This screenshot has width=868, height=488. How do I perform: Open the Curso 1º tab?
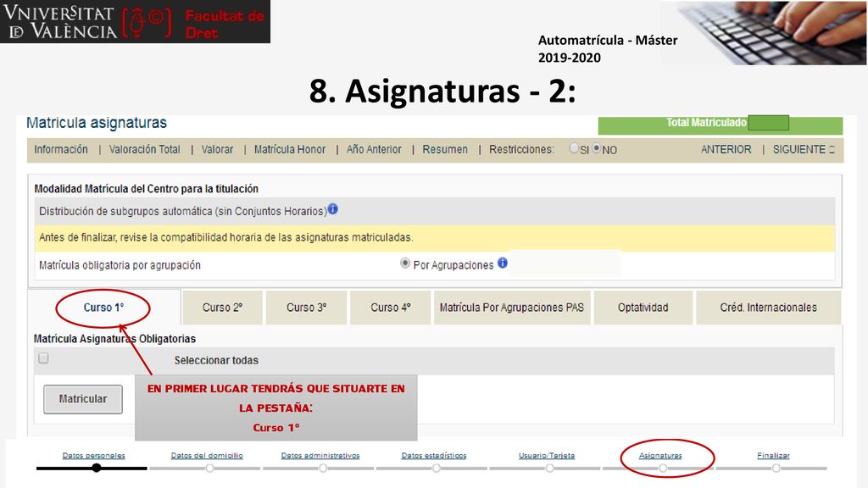(103, 308)
